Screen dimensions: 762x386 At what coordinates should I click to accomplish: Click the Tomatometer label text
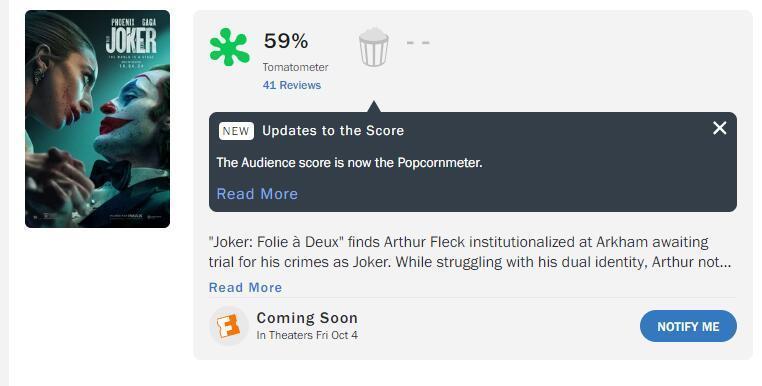(295, 67)
